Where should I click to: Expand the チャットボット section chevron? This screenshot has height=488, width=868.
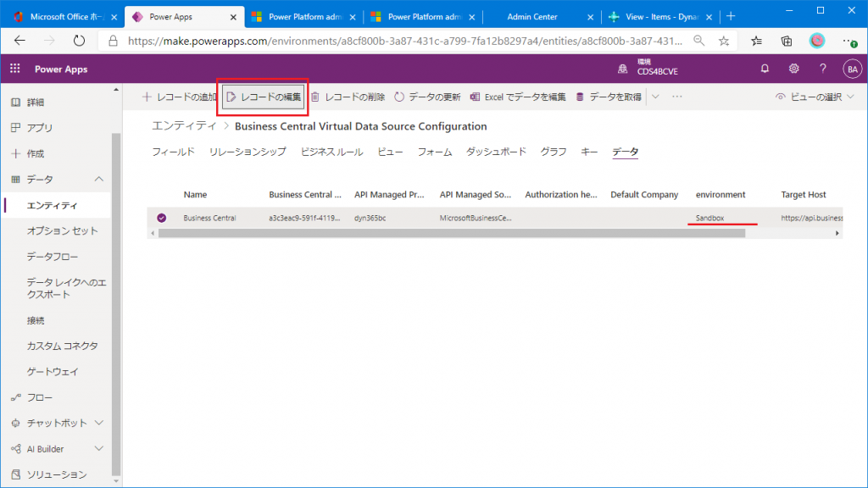[98, 423]
